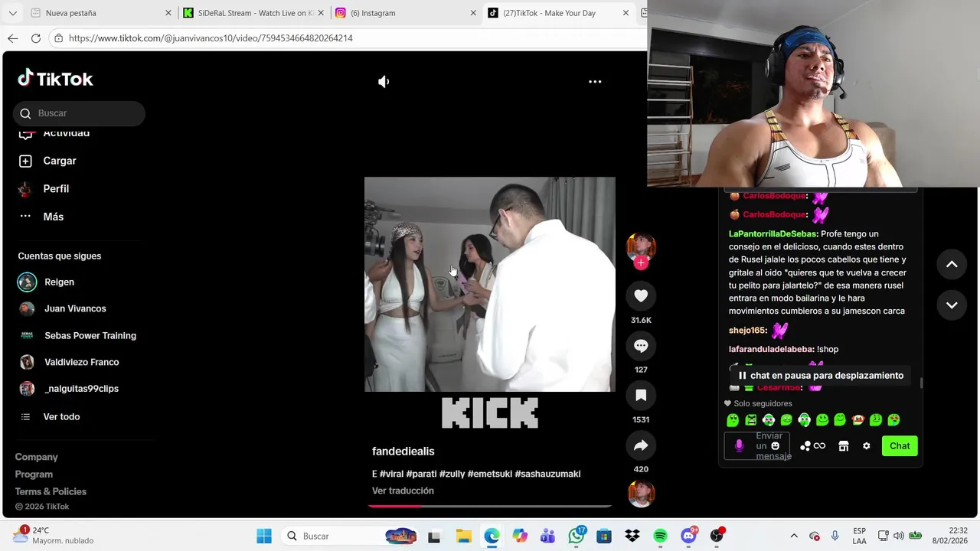Open the weather widget showing 24°C
980x551 pixels.
click(x=54, y=536)
